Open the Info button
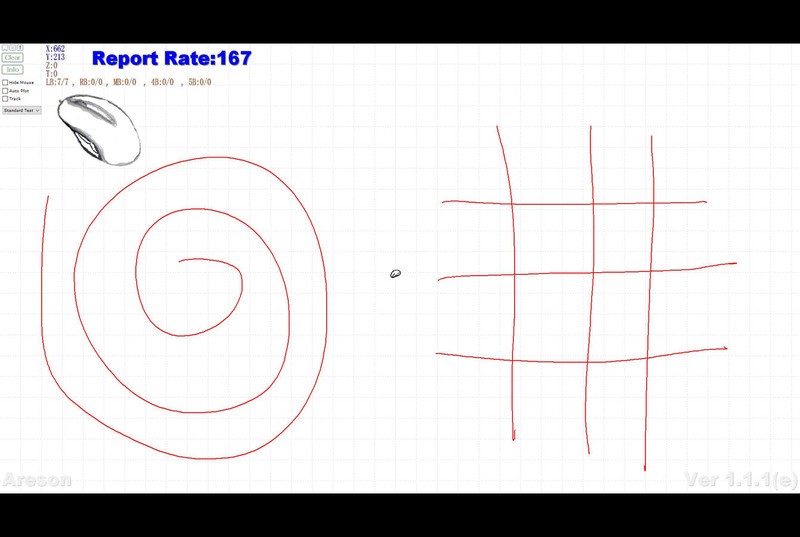The image size is (800, 537). tap(12, 69)
